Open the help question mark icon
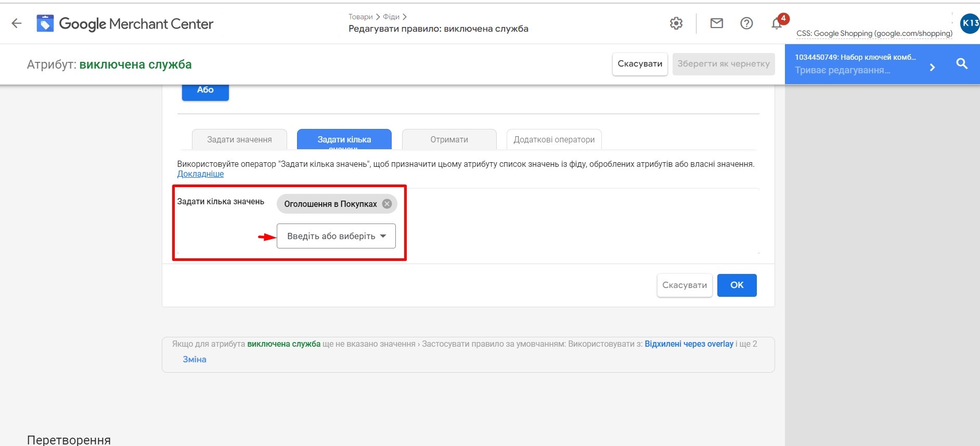The image size is (980, 446). 746,23
